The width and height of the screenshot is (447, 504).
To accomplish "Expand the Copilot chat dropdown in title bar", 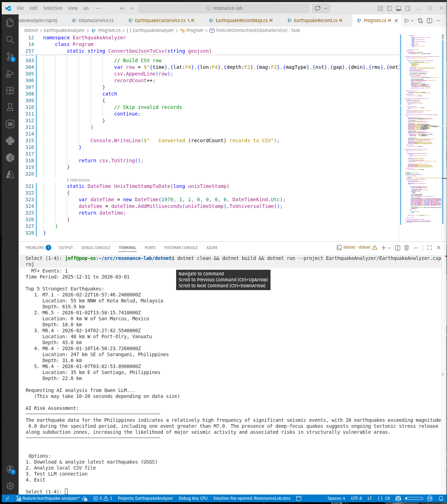I will [x=326, y=8].
